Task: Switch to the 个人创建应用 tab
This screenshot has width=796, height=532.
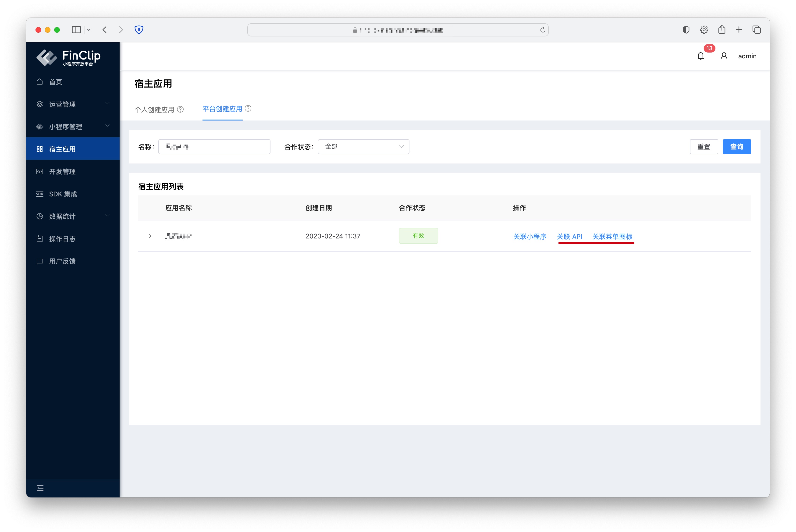Action: coord(154,110)
